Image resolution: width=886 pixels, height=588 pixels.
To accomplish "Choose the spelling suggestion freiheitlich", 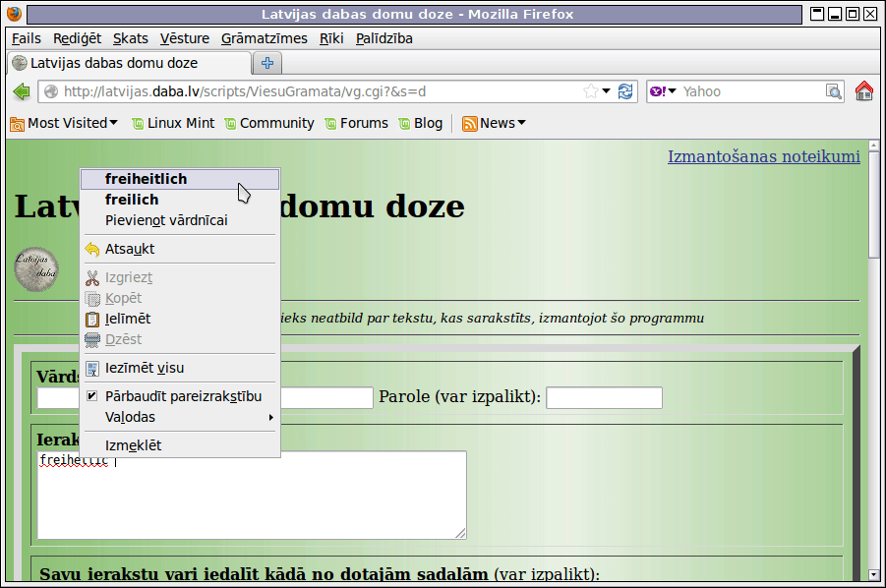I will tap(180, 179).
